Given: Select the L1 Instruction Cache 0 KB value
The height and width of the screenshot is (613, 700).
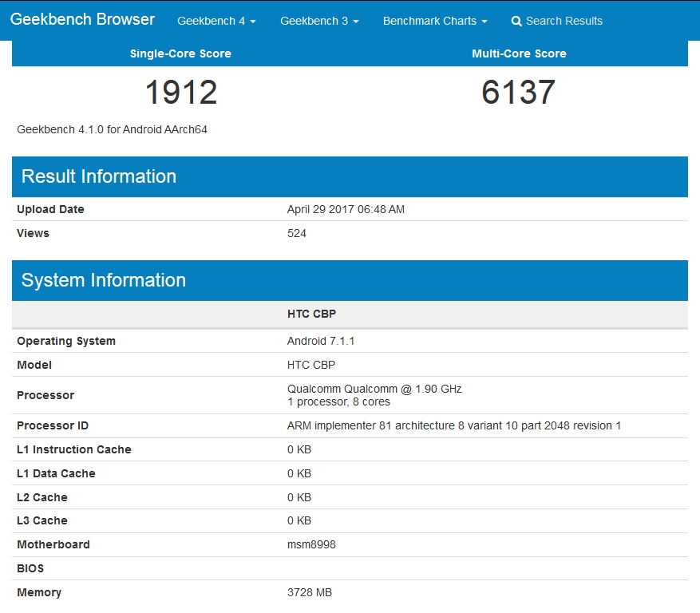Looking at the screenshot, I should 299,449.
